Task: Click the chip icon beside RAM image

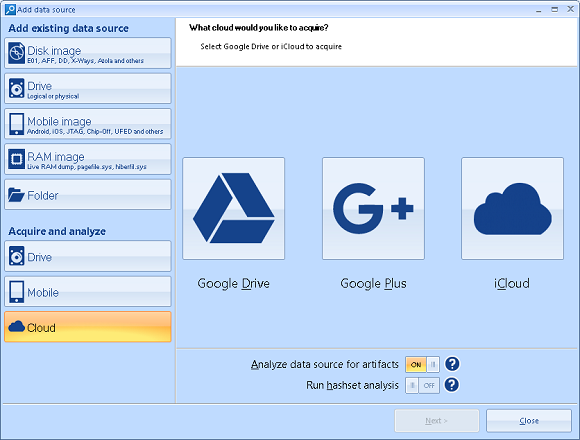Action: coord(17,159)
